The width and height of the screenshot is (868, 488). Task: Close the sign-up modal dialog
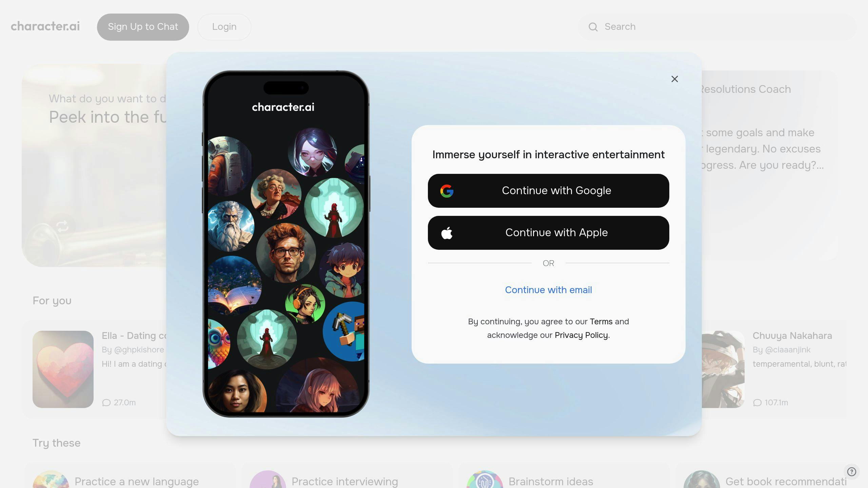click(x=675, y=79)
